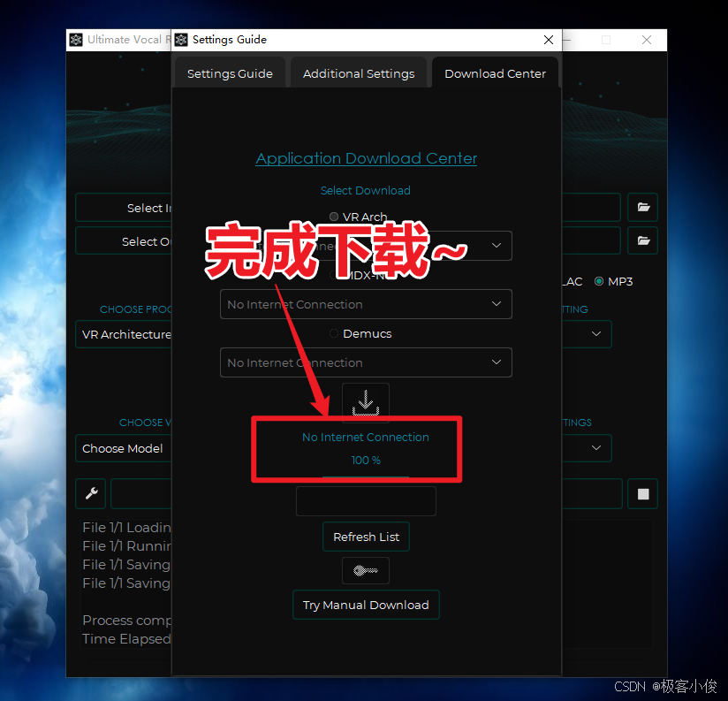Image resolution: width=728 pixels, height=701 pixels.
Task: Expand the MDX-Net model dropdown
Action: (x=366, y=304)
